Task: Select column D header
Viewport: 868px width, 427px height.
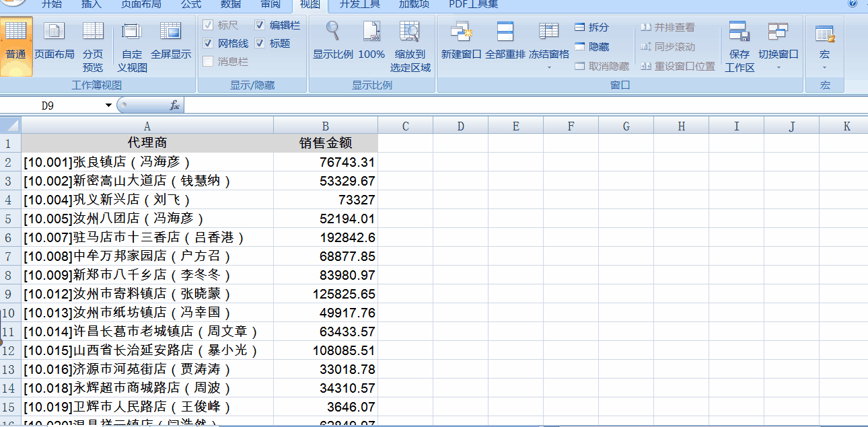Action: coord(460,126)
